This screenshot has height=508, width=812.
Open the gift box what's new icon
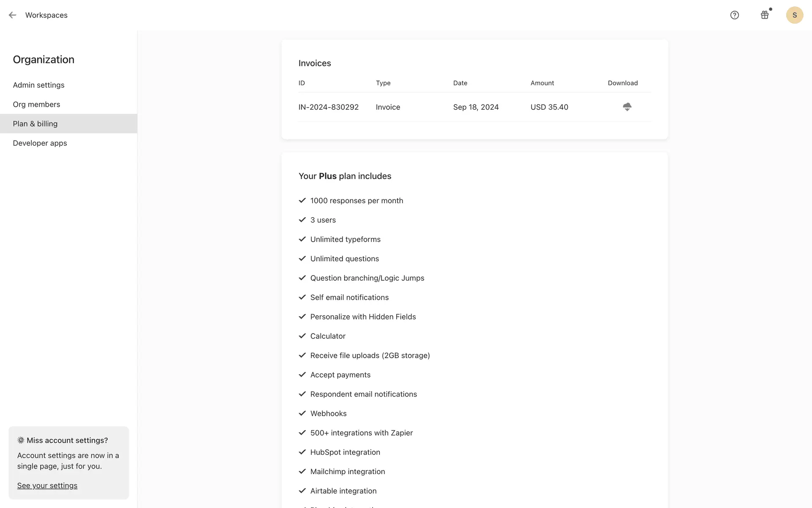click(x=765, y=15)
